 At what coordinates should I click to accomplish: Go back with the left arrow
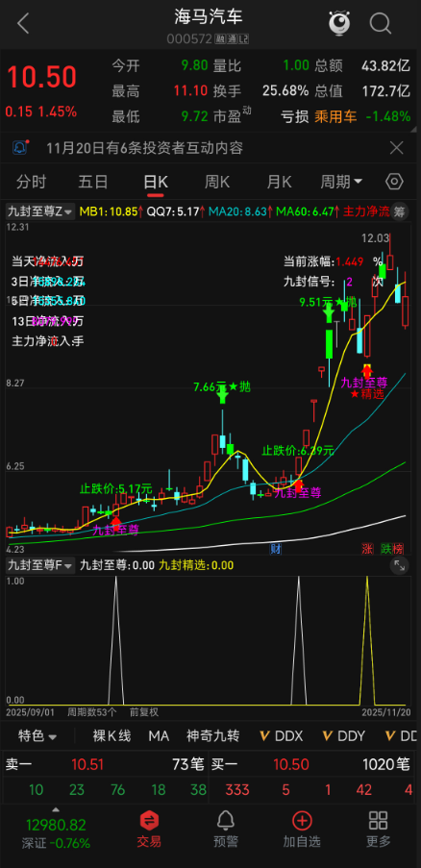(x=23, y=24)
